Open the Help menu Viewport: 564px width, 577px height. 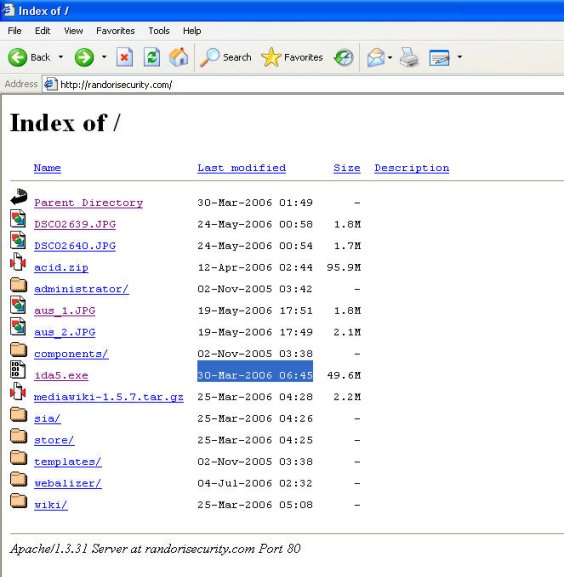click(192, 31)
